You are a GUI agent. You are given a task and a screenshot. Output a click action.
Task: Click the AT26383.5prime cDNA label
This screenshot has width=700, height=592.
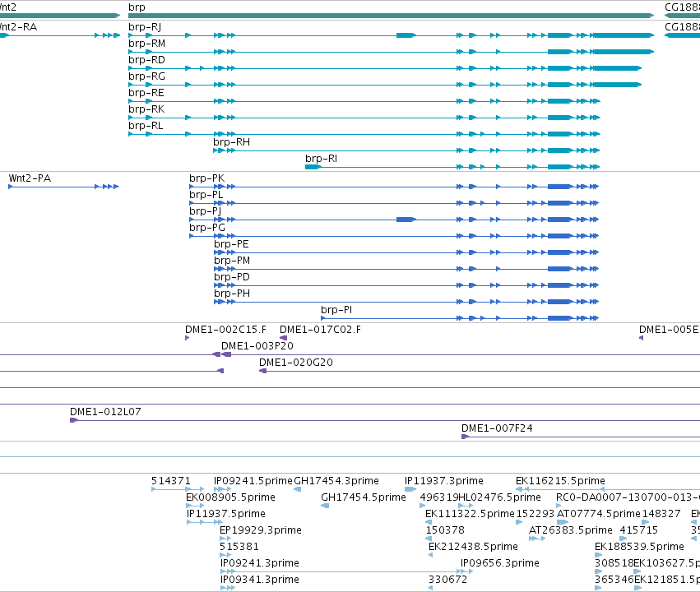571,530
